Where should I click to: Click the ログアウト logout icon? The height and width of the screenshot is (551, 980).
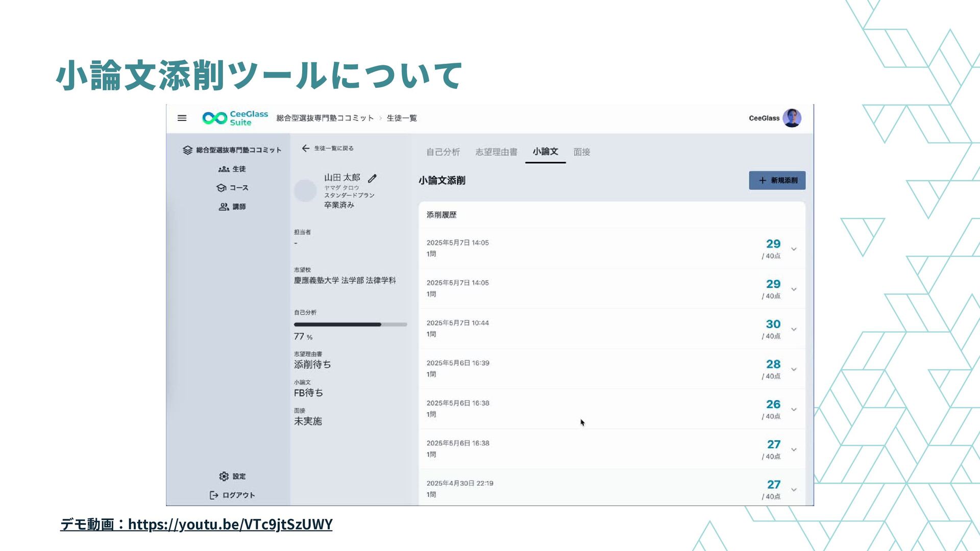[214, 495]
